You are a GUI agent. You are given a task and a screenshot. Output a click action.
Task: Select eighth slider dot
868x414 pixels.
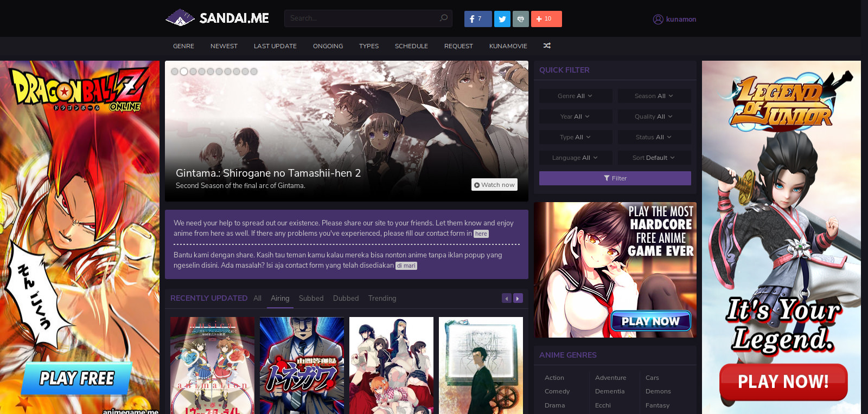click(x=237, y=72)
